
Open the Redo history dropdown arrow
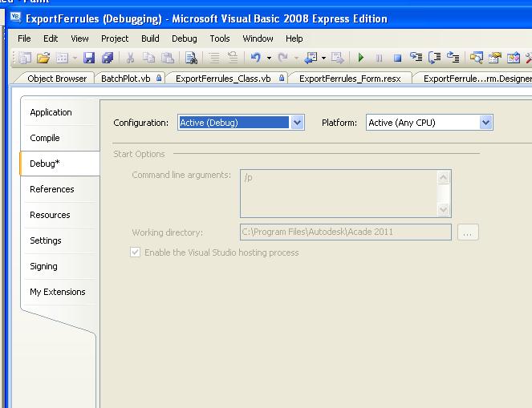tap(296, 59)
